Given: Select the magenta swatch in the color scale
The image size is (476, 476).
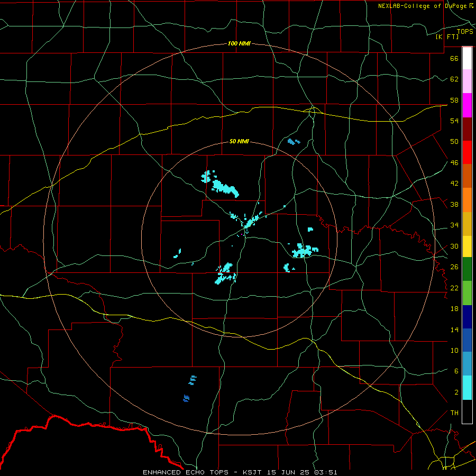Looking at the screenshot, I should click(x=467, y=105).
